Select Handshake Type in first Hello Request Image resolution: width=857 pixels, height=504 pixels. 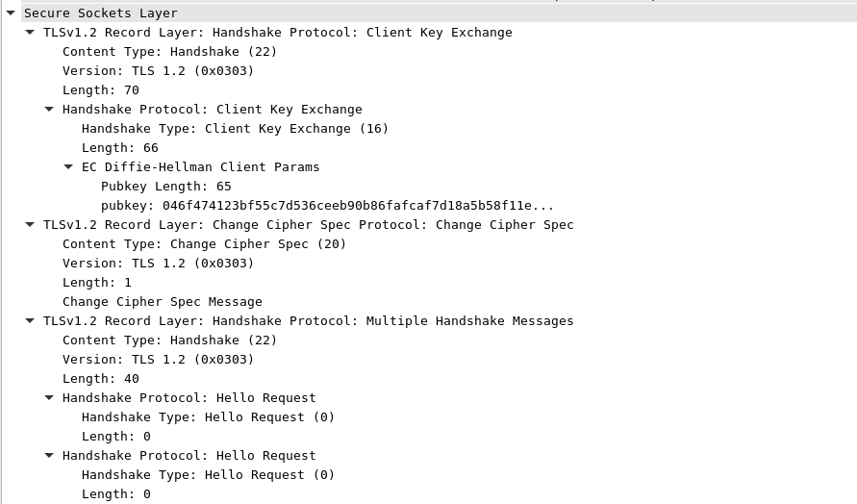(208, 417)
